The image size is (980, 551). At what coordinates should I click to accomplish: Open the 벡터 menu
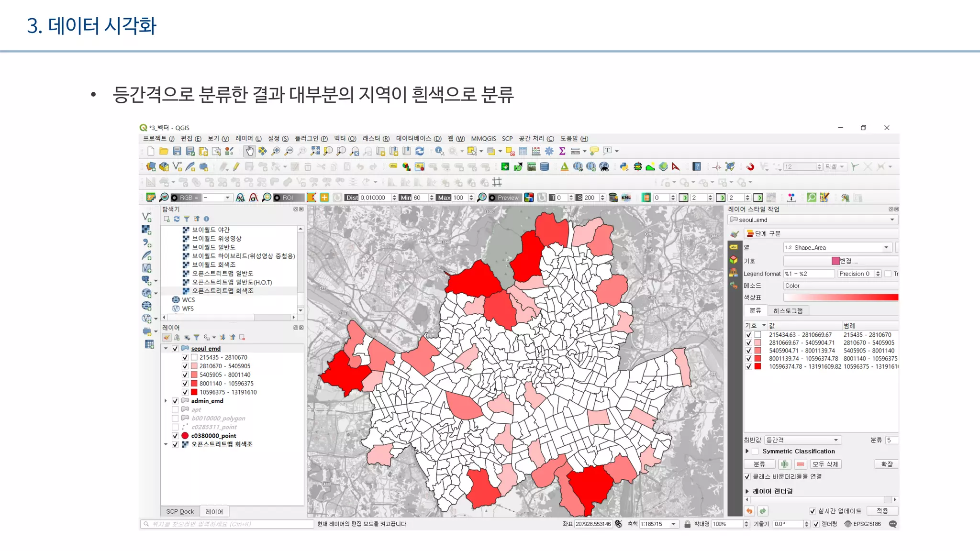point(345,139)
